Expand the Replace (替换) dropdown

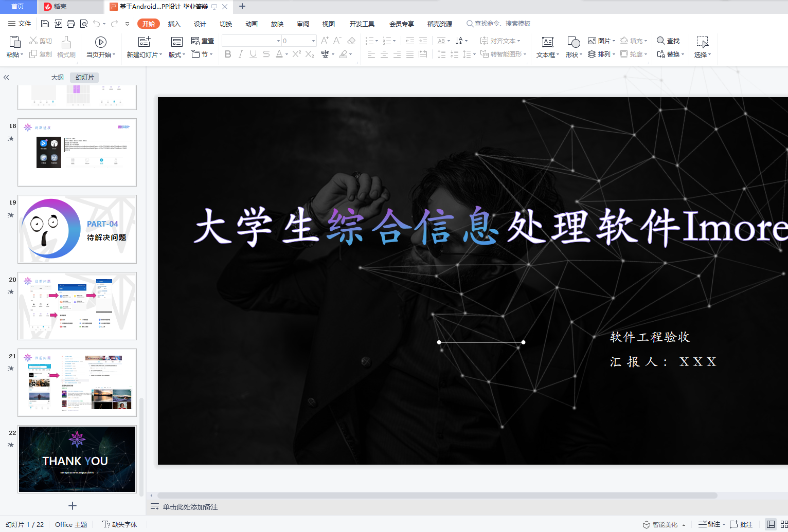(x=670, y=54)
